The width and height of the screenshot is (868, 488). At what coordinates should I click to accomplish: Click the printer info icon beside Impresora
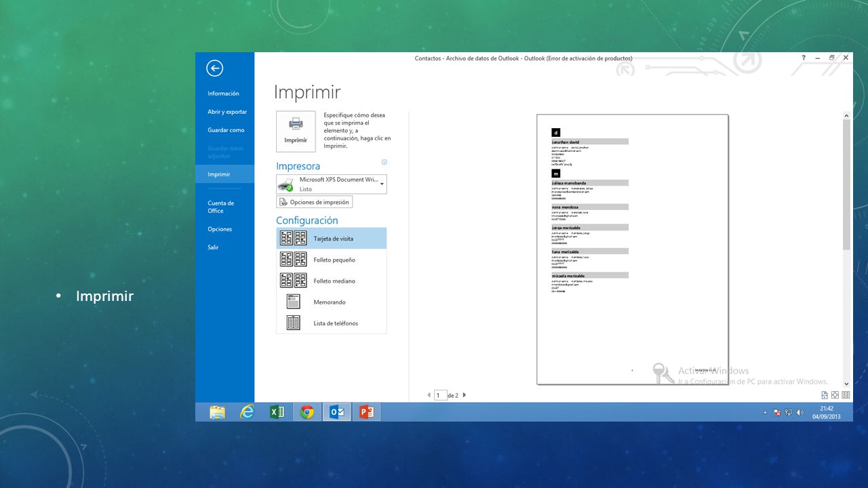point(384,163)
